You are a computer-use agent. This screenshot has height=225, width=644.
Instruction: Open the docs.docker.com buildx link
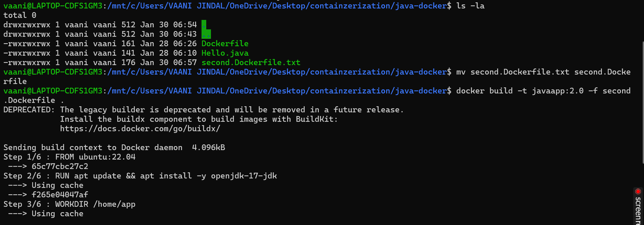140,129
